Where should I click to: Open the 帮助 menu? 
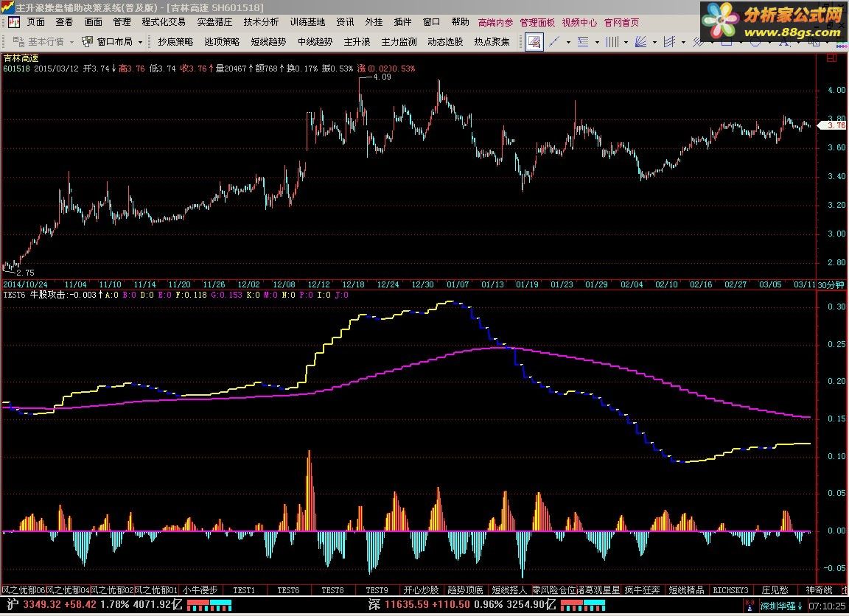[460, 22]
